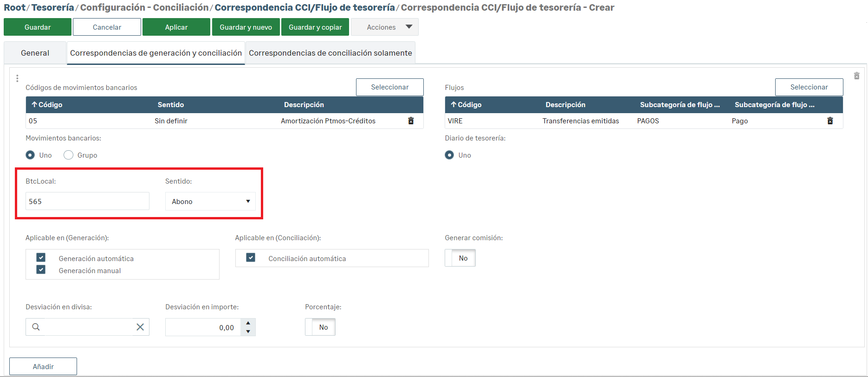Select the Grupo radio button
Image resolution: width=868 pixels, height=377 pixels.
(x=69, y=155)
